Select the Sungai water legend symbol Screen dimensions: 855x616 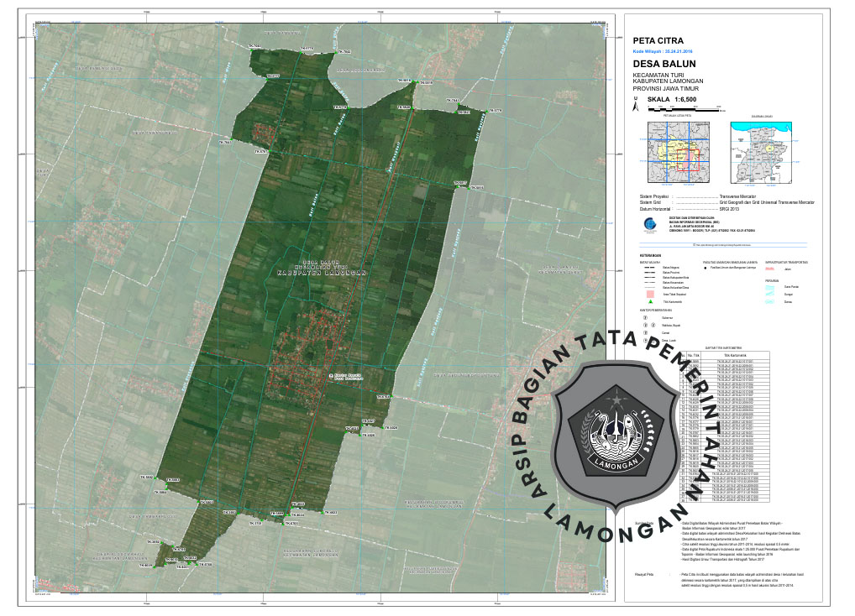(770, 295)
